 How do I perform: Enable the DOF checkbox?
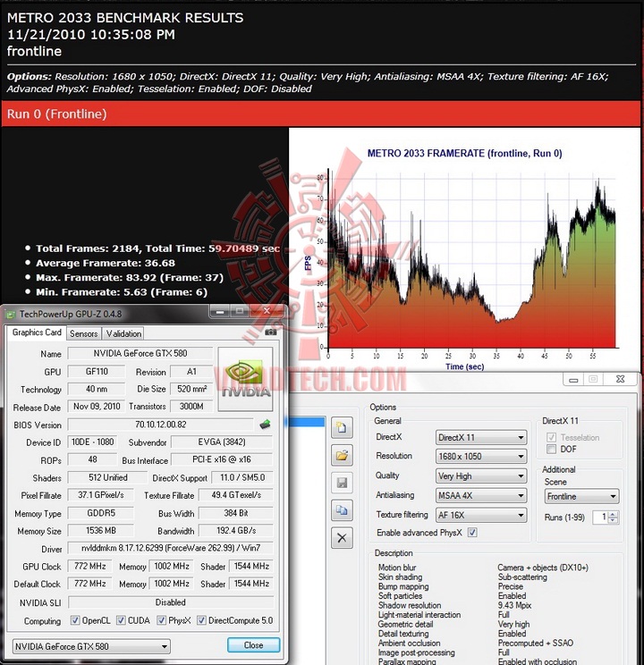click(x=552, y=449)
